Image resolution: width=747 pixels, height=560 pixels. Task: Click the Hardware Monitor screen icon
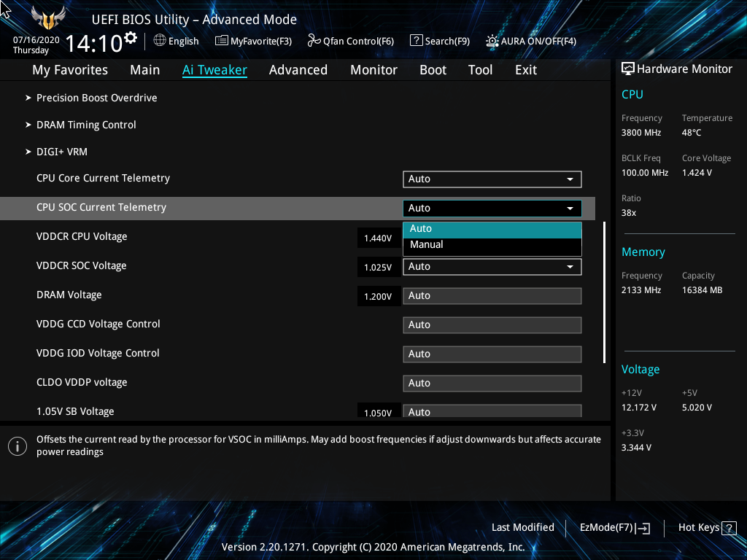[628, 69]
